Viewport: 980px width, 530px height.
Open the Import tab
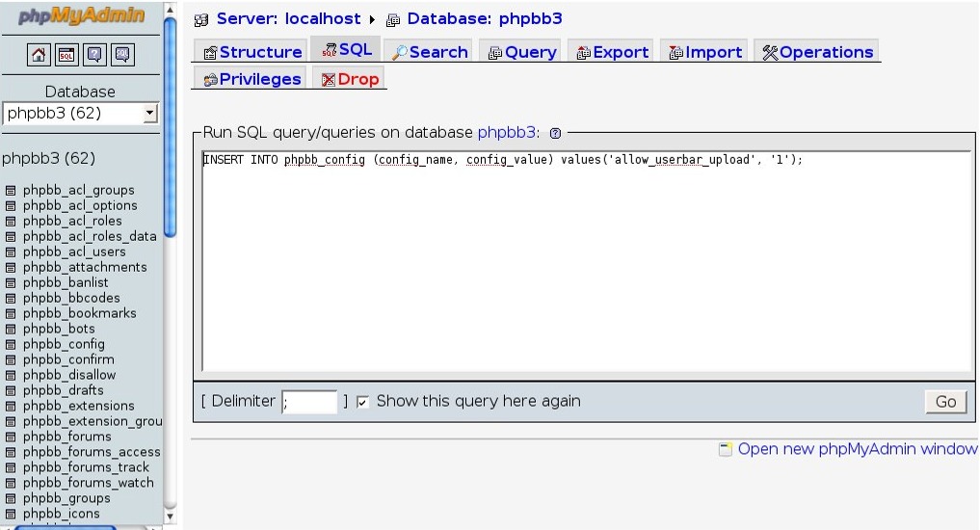[x=705, y=52]
